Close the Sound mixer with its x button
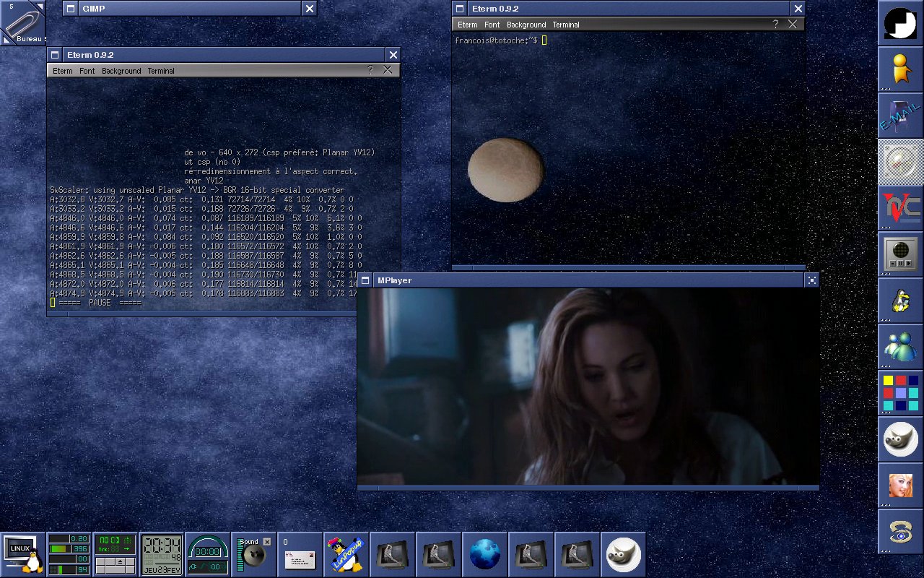The width and height of the screenshot is (924, 578). point(267,541)
